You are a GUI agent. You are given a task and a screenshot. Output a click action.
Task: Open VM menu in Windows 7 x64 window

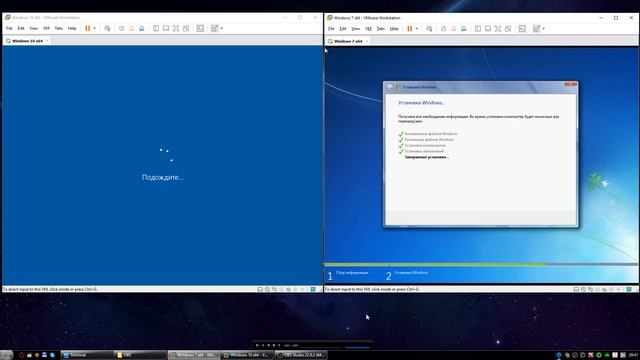point(368,29)
